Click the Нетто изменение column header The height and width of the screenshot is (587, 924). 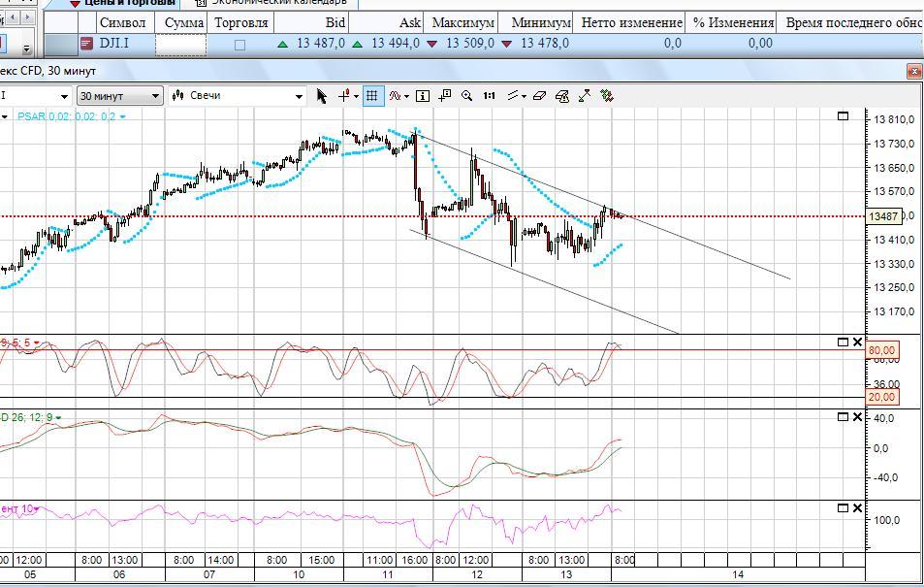click(629, 23)
